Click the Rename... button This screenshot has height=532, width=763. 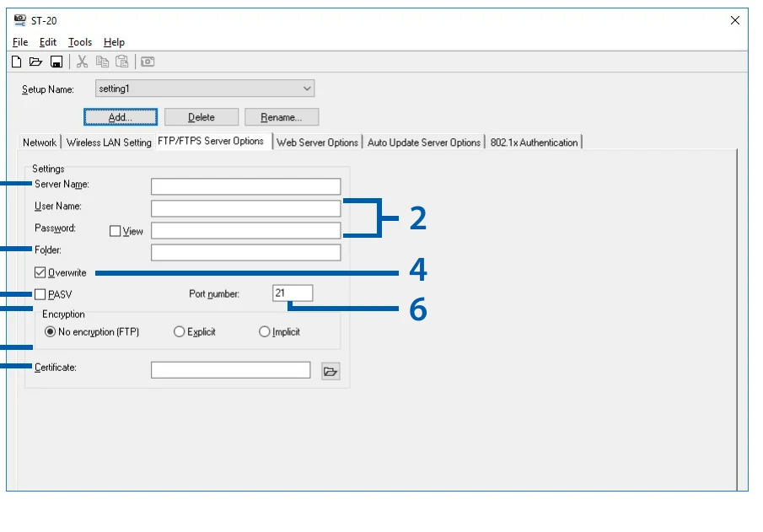pos(282,117)
